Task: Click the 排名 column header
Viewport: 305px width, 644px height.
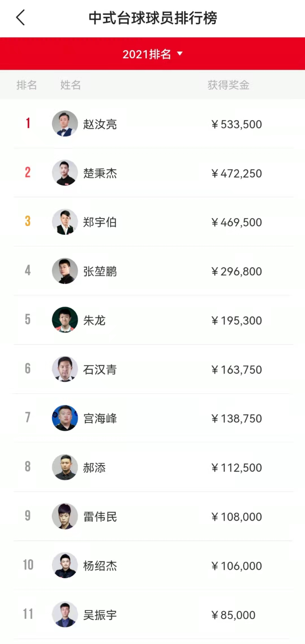Action: click(27, 85)
